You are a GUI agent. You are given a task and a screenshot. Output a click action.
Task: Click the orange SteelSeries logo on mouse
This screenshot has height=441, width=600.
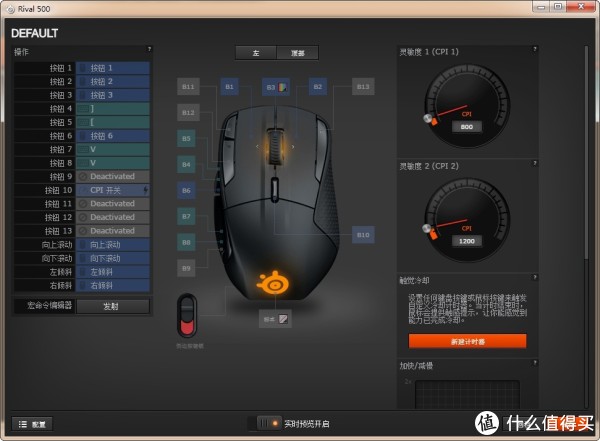[272, 283]
